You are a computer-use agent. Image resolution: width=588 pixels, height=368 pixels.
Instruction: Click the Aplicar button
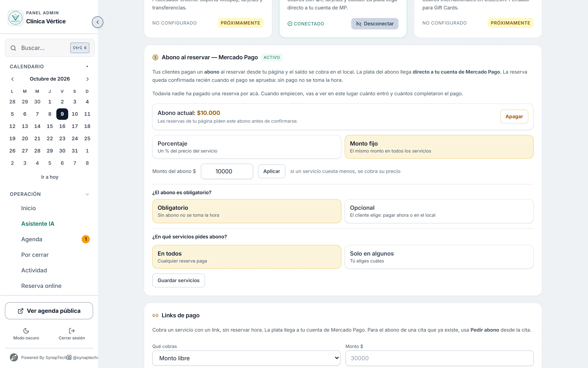click(x=272, y=171)
